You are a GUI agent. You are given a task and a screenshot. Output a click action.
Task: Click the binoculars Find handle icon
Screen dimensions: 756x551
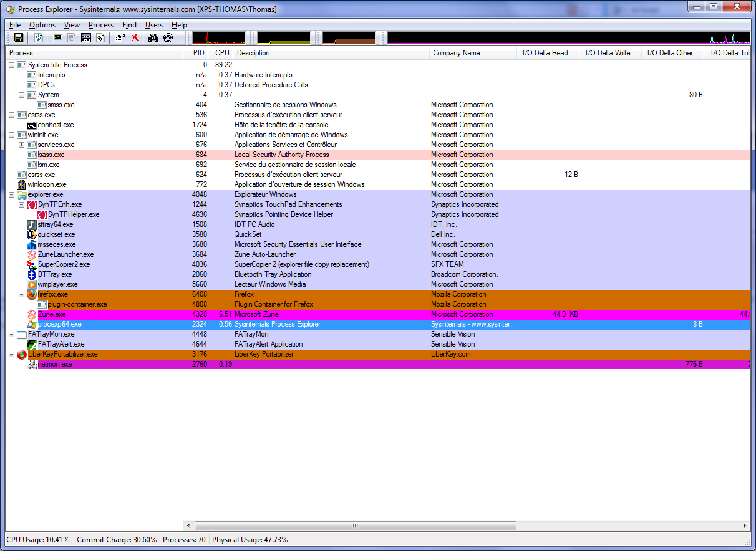tap(153, 38)
